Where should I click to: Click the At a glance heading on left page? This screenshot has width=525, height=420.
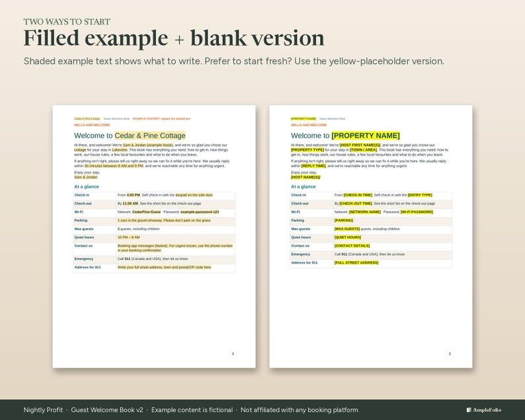[87, 187]
